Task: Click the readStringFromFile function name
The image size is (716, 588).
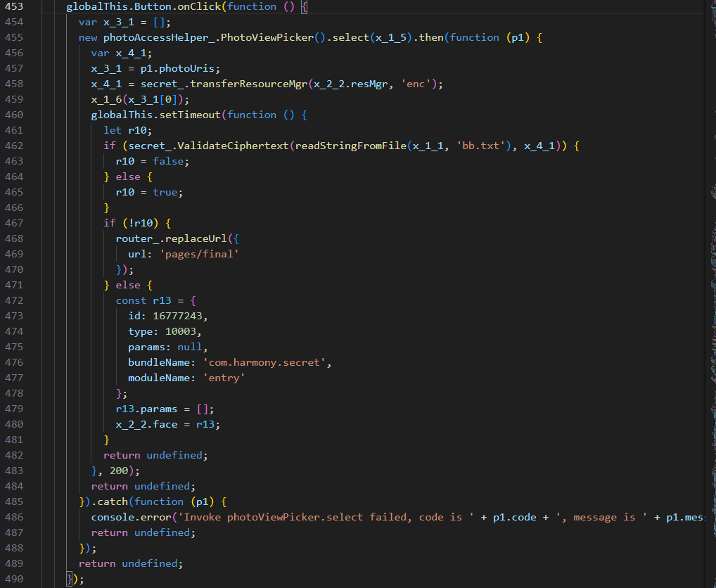Action: [348, 146]
